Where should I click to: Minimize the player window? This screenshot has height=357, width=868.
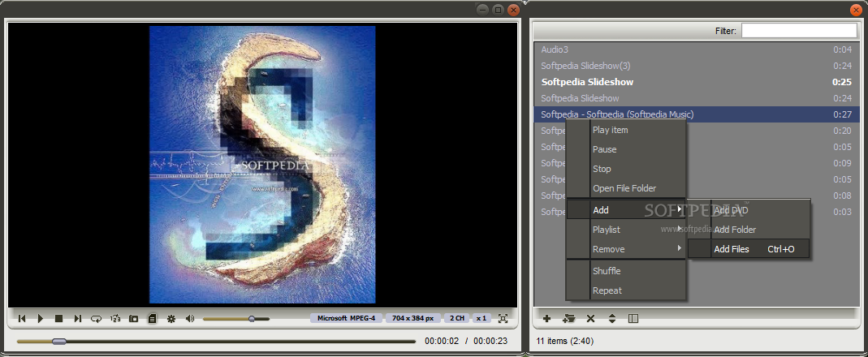(482, 10)
